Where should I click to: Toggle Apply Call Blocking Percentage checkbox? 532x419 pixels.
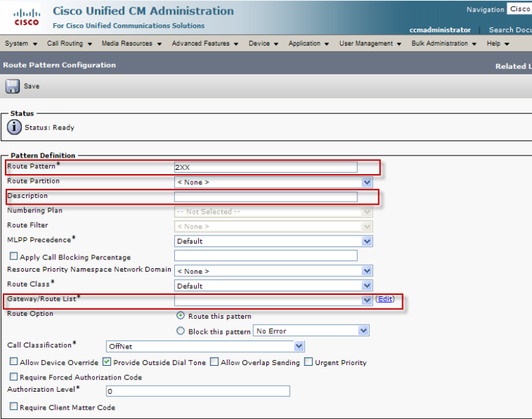[x=14, y=256]
